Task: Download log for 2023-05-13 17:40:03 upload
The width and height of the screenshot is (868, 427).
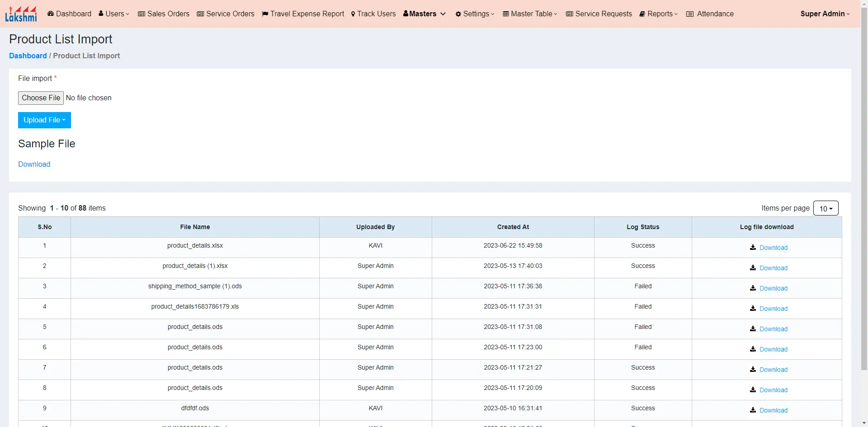Action: 773,268
